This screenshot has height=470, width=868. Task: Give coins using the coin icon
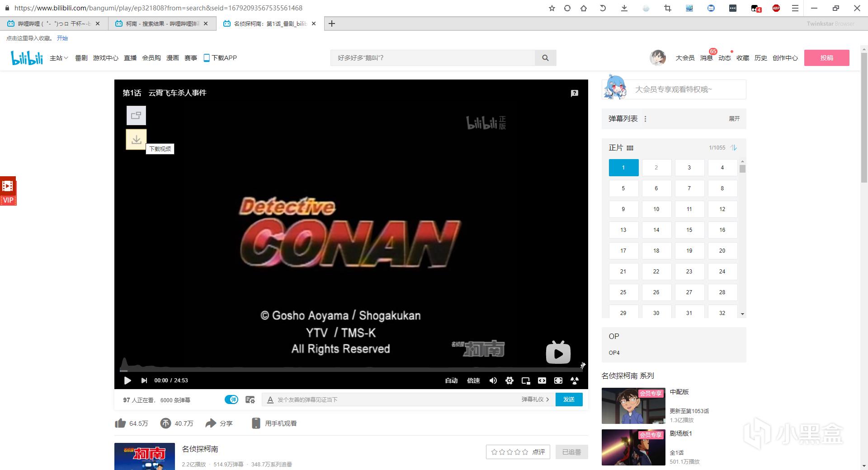tap(166, 423)
